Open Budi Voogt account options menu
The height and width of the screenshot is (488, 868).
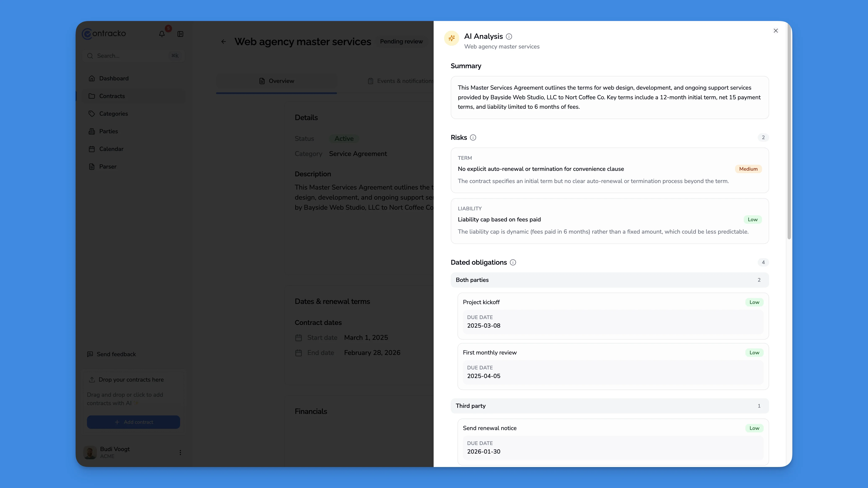(180, 452)
